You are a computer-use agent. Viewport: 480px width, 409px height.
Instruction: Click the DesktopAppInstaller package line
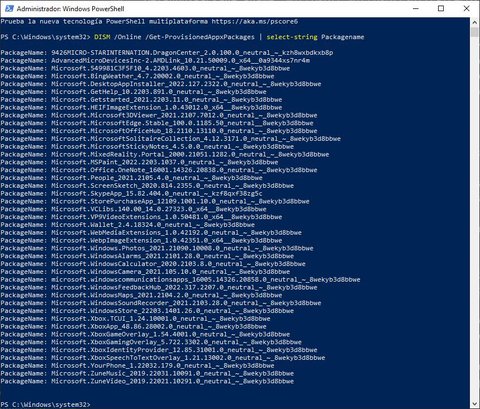(x=161, y=84)
